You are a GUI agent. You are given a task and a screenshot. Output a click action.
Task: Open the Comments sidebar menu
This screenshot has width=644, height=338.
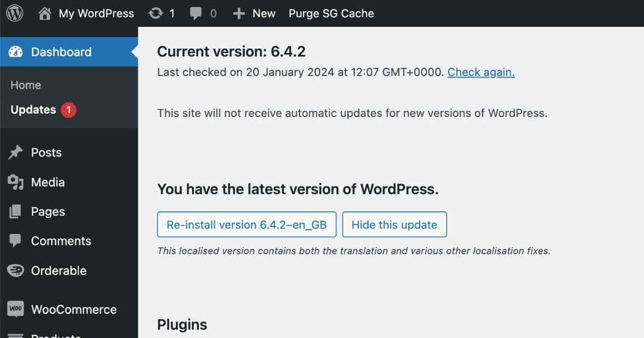click(x=61, y=241)
